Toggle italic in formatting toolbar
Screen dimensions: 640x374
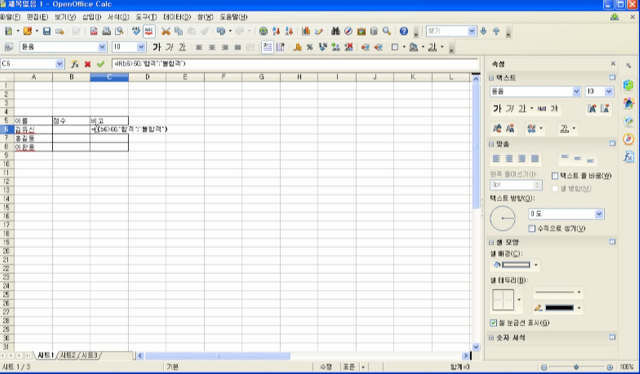(169, 47)
